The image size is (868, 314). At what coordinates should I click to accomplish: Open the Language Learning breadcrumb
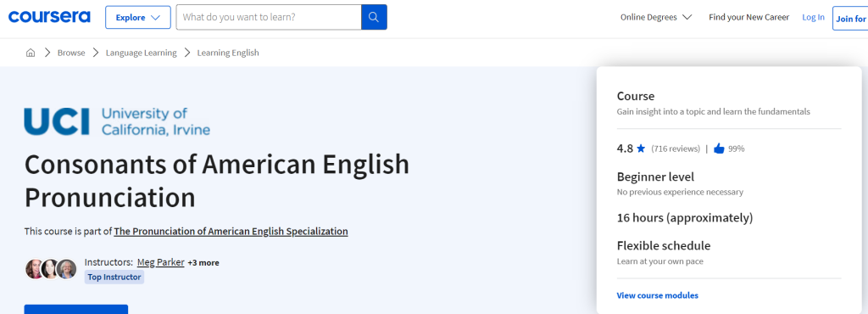142,53
